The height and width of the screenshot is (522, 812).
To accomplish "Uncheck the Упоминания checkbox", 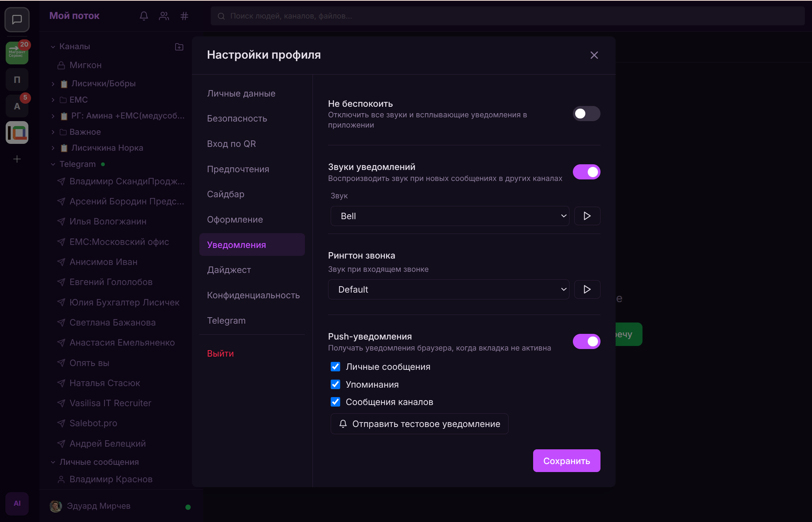I will point(336,385).
